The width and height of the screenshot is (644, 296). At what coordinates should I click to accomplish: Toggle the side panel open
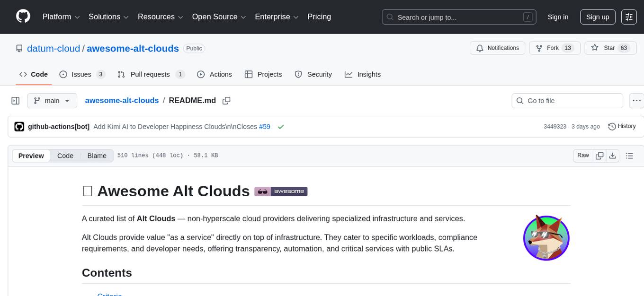click(16, 101)
